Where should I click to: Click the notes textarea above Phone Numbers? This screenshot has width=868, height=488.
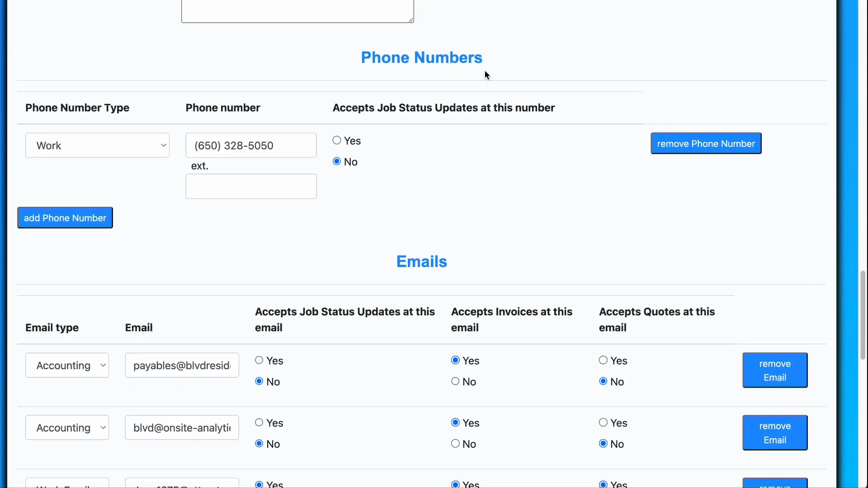click(297, 9)
